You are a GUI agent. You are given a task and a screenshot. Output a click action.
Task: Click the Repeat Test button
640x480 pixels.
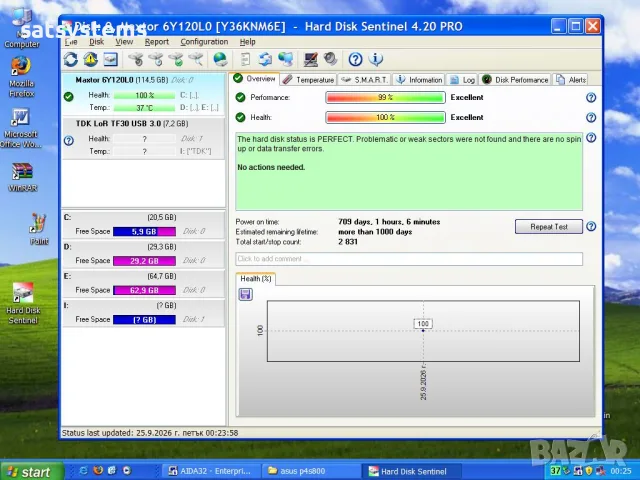(x=549, y=227)
